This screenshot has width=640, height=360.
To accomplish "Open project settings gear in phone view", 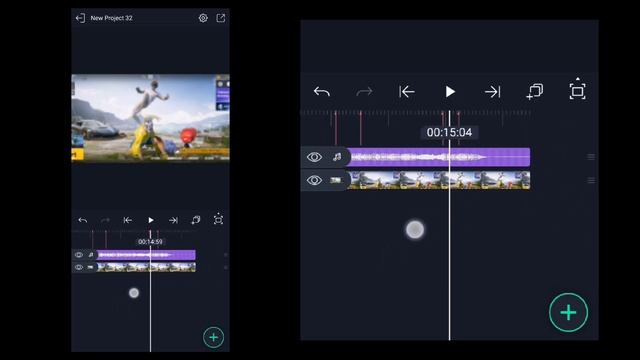I will click(203, 18).
